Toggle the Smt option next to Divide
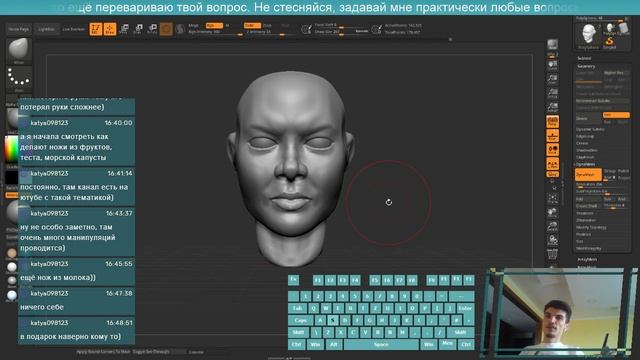This screenshot has width=640, height=360. (616, 116)
